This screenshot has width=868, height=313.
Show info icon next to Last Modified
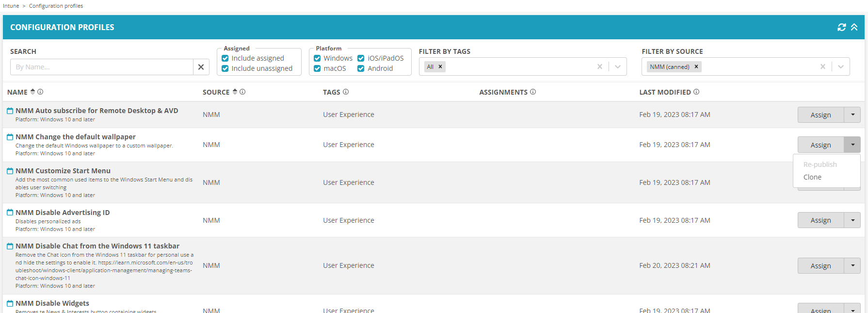(696, 92)
